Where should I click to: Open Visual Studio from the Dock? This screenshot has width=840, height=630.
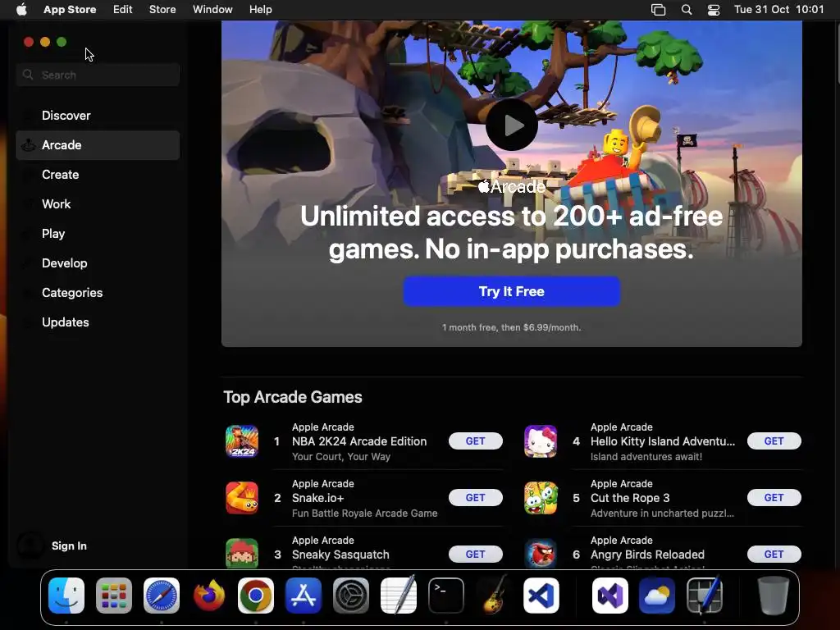(609, 596)
